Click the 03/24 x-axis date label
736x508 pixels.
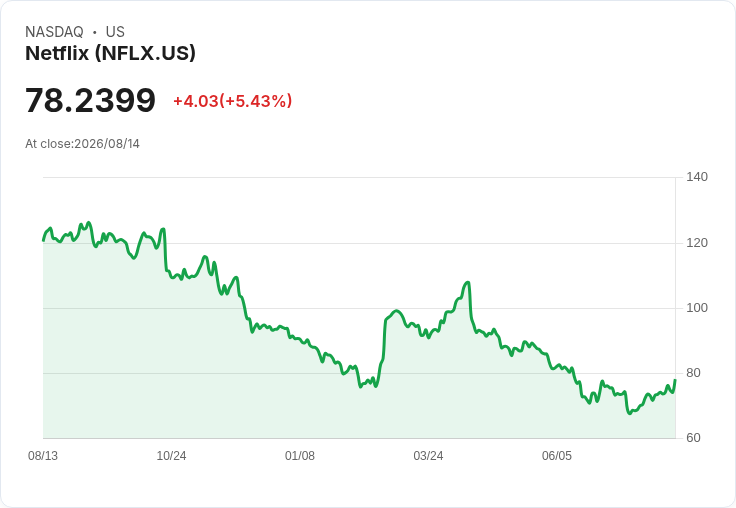pyautogui.click(x=428, y=456)
